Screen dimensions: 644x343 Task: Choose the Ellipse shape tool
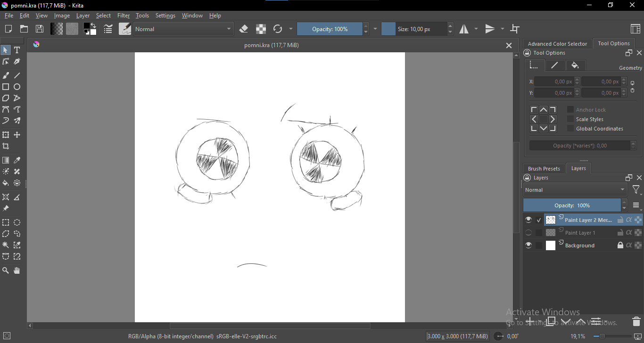(17, 87)
